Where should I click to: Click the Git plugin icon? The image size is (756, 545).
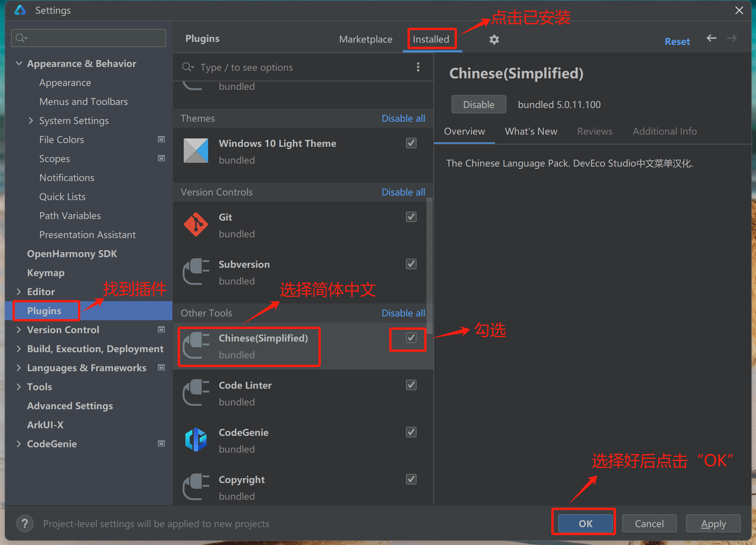[196, 225]
